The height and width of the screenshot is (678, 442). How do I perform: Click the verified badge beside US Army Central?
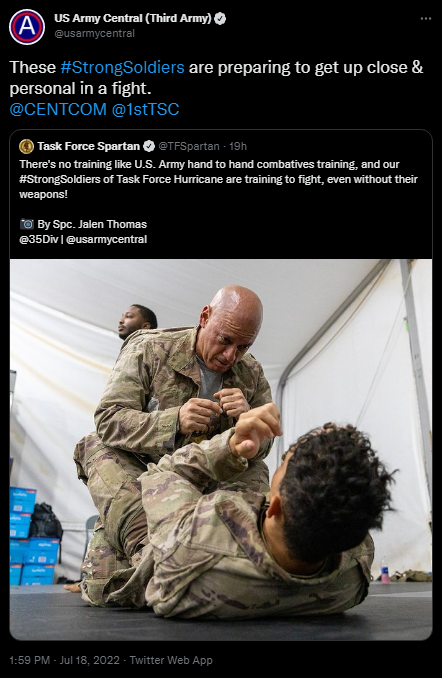click(220, 19)
